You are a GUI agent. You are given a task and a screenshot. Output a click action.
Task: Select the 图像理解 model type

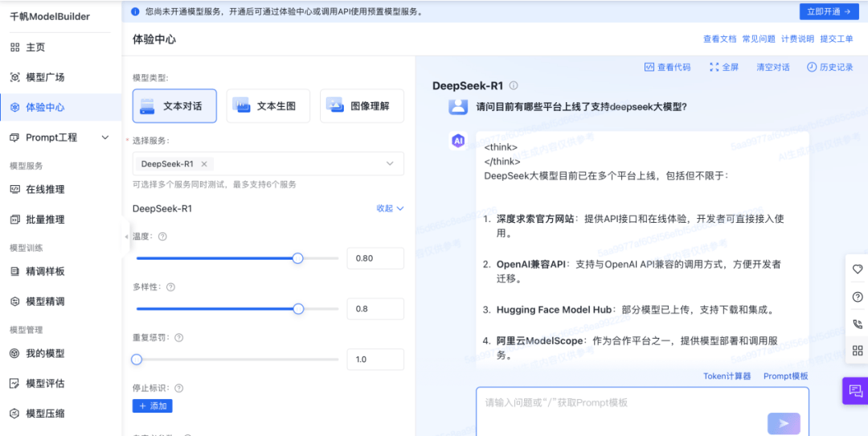tap(362, 106)
